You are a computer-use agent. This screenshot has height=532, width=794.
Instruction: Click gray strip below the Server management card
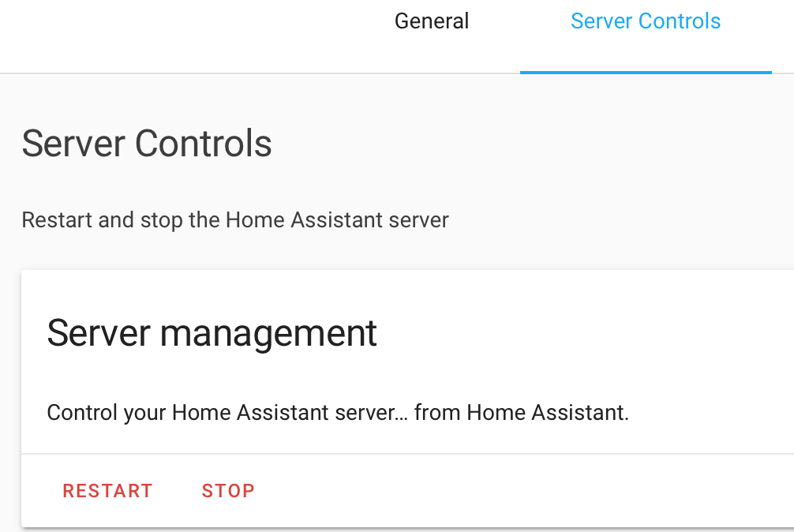click(395, 530)
